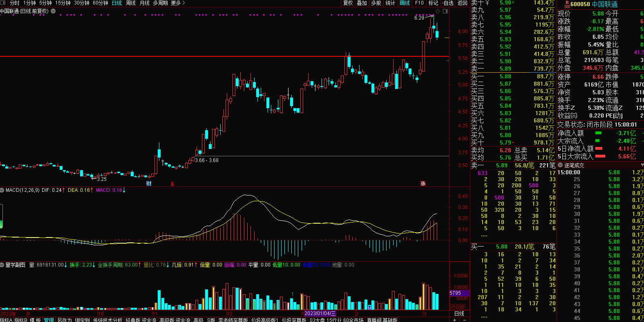644x322 pixels.
Task: Select 李老师至尊版 template
Action: [x=233, y=320]
